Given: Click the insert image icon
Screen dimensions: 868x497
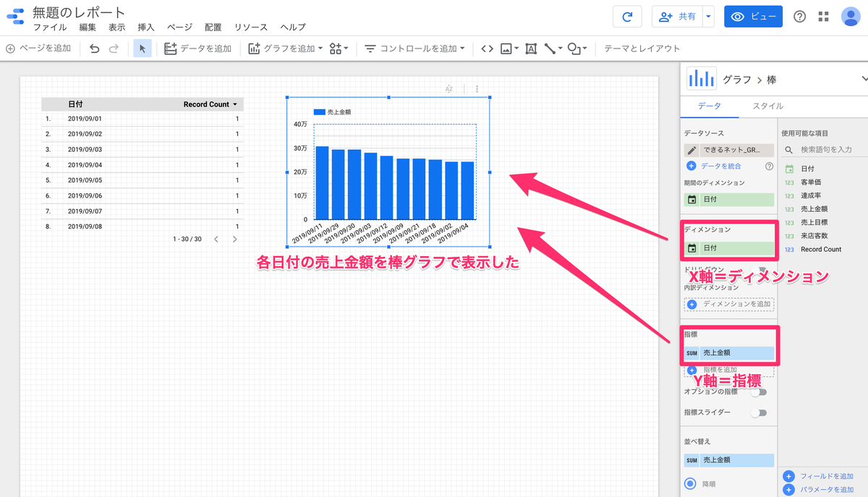Looking at the screenshot, I should pyautogui.click(x=509, y=48).
